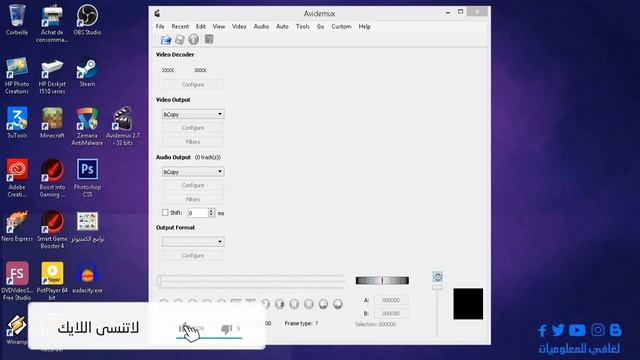Click the audio Shift milliseconds input field

198,213
